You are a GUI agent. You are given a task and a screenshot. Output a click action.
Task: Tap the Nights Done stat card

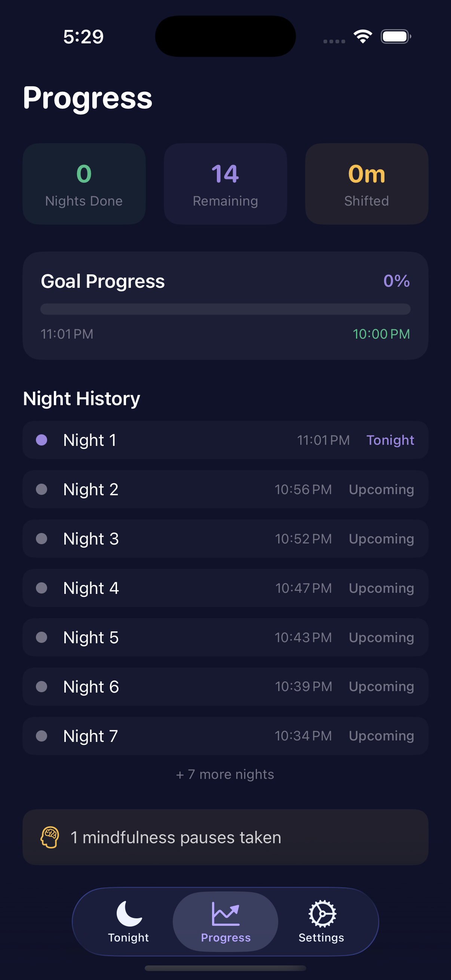tap(84, 184)
